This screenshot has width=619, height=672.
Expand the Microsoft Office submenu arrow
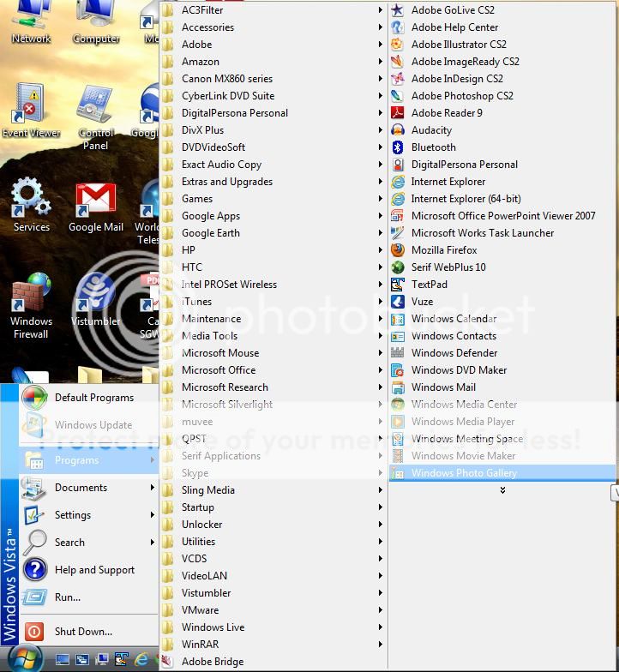[x=381, y=370]
